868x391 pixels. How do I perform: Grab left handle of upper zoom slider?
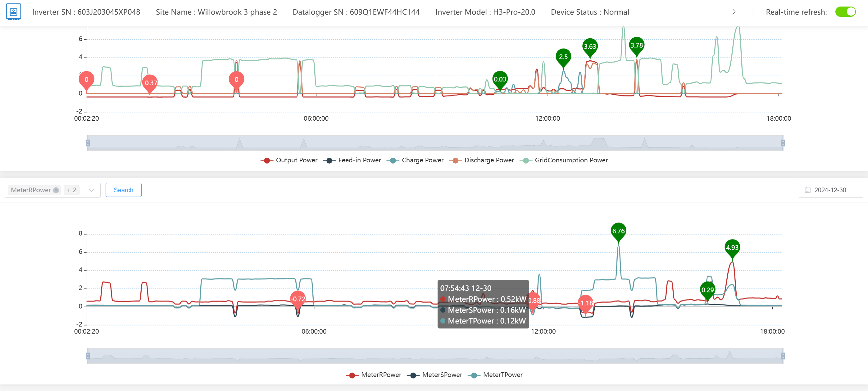[x=88, y=143]
